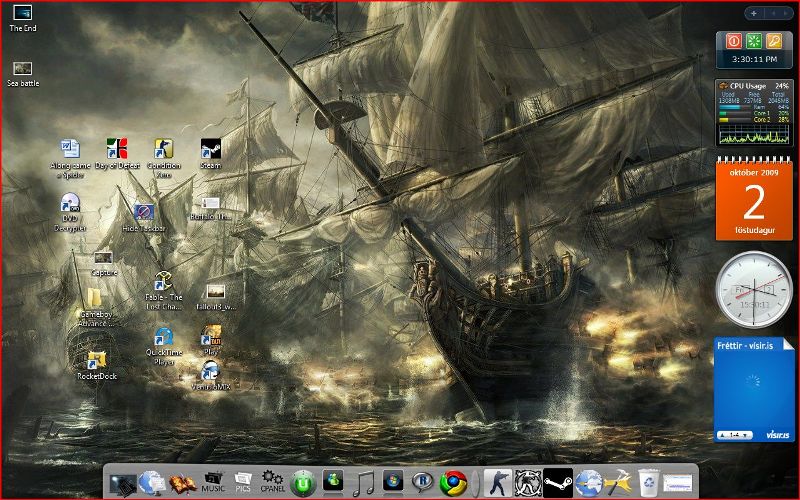This screenshot has height=500, width=800.
Task: Launch VirtualDJ MIX shortcut on desktop
Action: pyautogui.click(x=211, y=376)
